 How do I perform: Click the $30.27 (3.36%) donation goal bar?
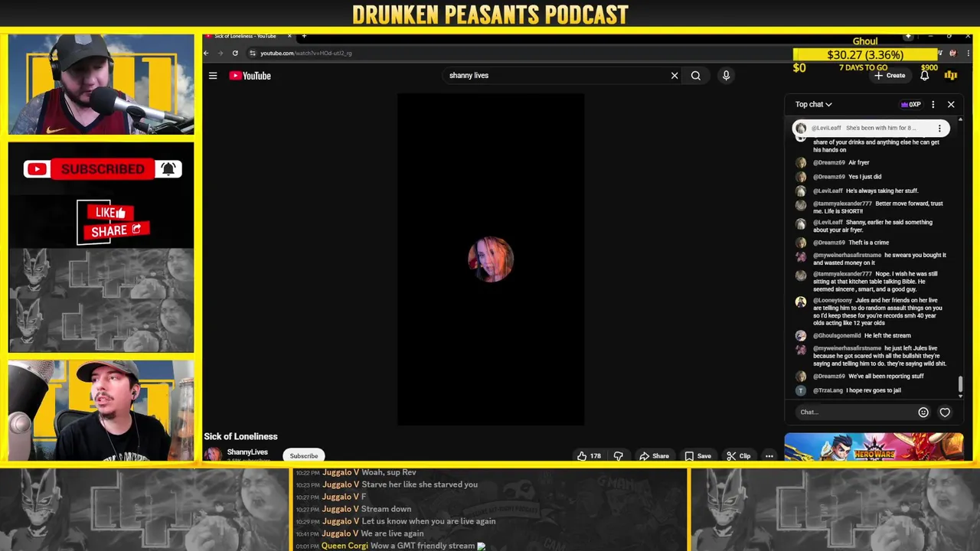[x=865, y=55]
